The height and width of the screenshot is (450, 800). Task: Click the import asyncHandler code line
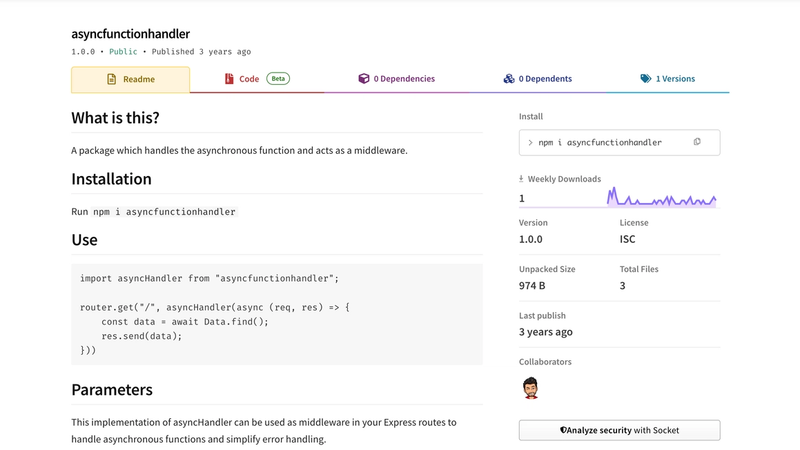(x=209, y=278)
